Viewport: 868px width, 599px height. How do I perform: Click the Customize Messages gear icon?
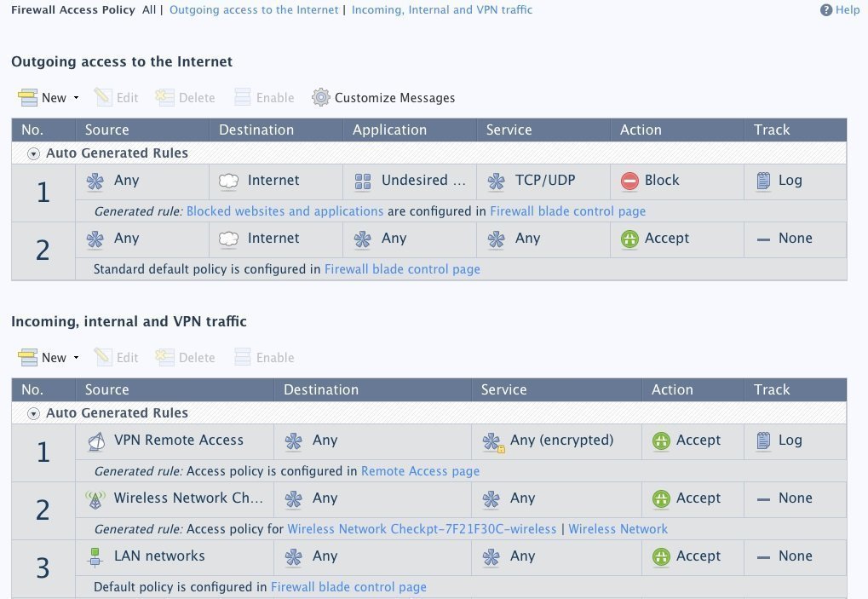click(320, 98)
